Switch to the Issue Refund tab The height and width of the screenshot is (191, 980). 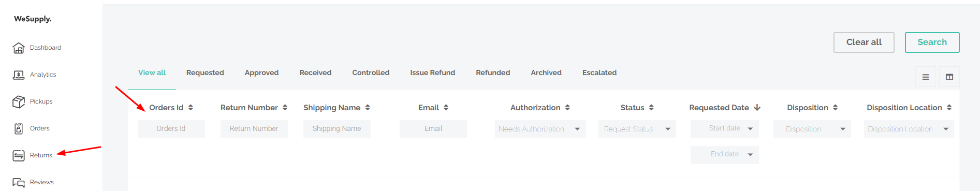click(x=433, y=73)
